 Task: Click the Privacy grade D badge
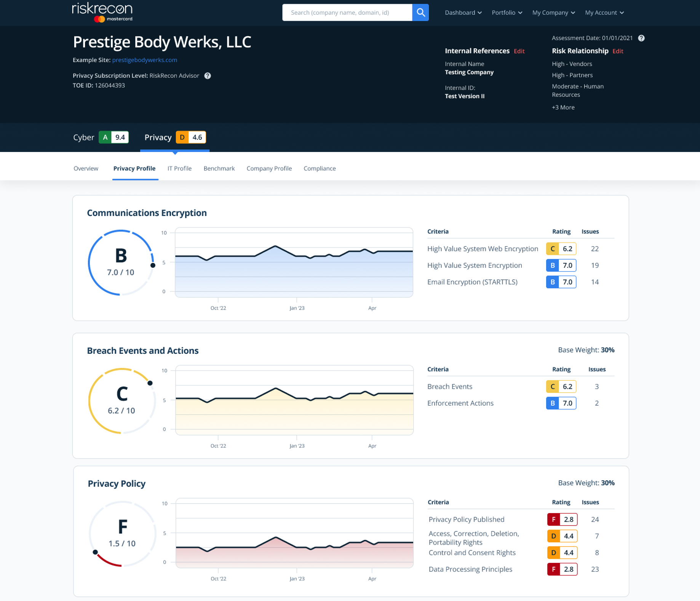click(191, 137)
